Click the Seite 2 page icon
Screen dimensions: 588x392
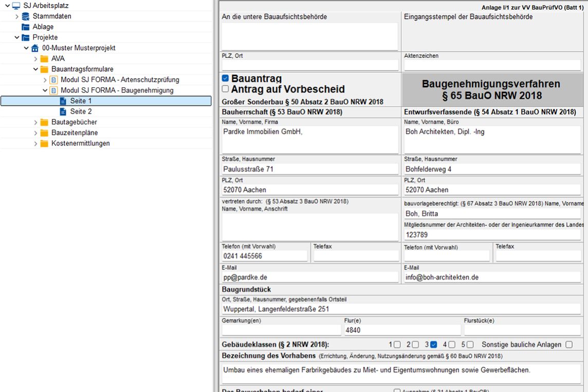click(63, 111)
